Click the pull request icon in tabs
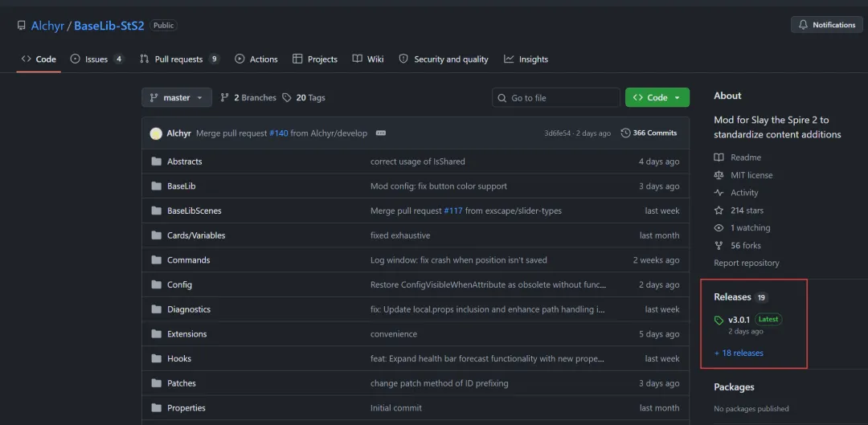 pos(145,59)
